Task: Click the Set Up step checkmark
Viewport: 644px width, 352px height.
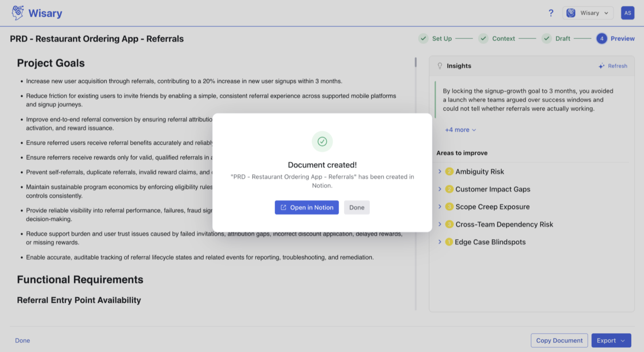Action: coord(423,39)
